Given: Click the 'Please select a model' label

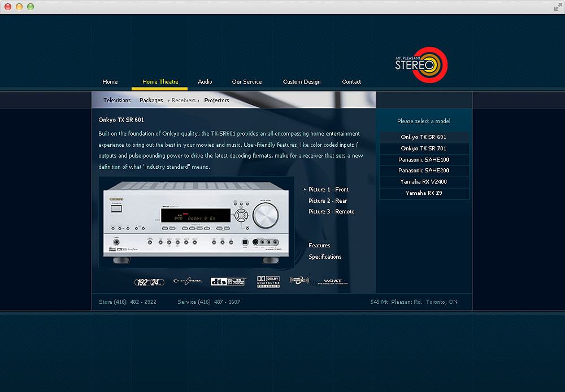Looking at the screenshot, I should click(424, 121).
